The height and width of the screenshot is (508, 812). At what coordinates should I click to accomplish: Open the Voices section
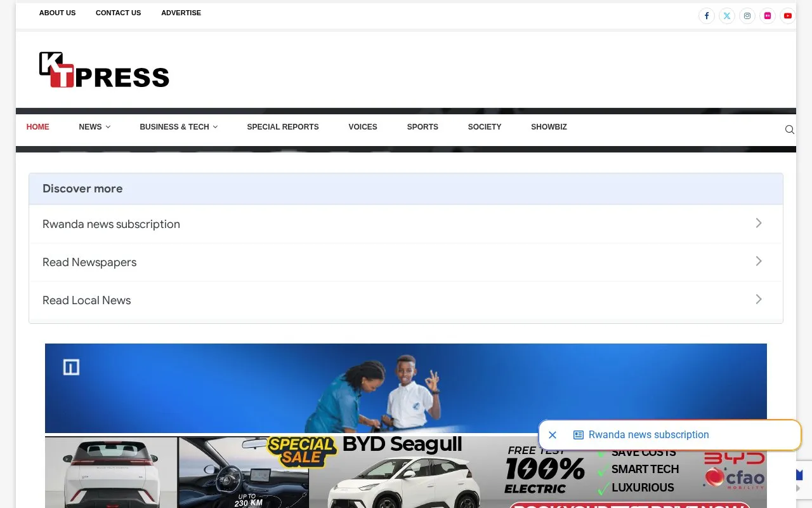pyautogui.click(x=363, y=127)
